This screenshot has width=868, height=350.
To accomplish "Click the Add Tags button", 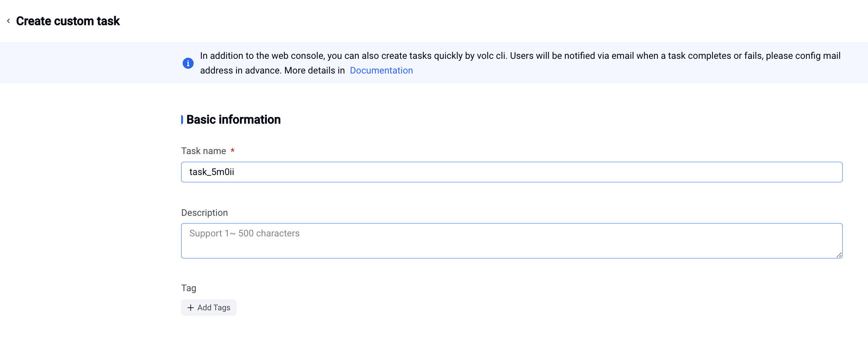I will [209, 308].
